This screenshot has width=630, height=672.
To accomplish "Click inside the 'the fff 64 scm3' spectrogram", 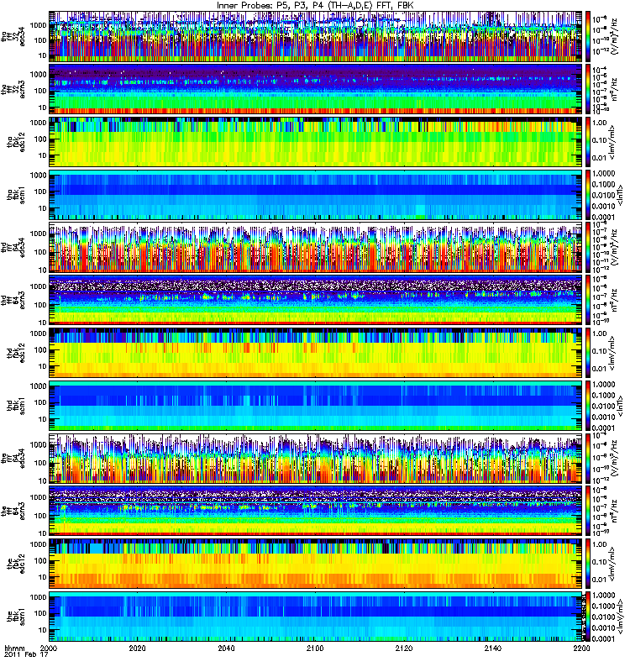I will coord(315,511).
